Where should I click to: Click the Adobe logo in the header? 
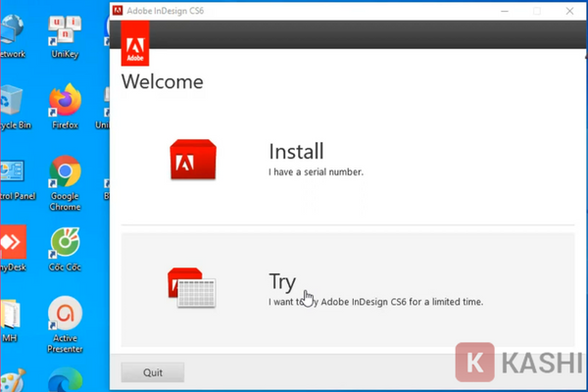(x=134, y=44)
